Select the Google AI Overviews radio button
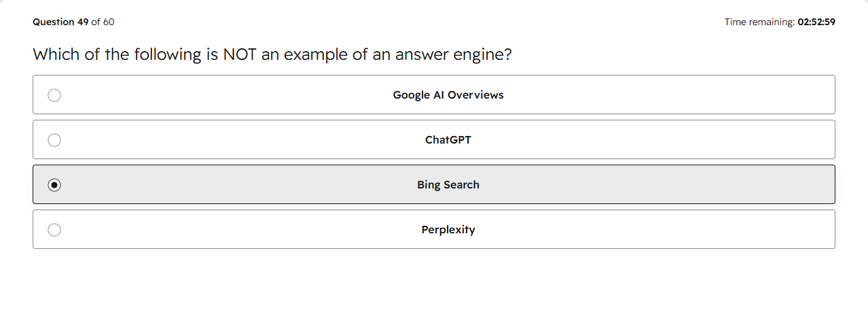This screenshot has width=868, height=317. click(x=54, y=95)
